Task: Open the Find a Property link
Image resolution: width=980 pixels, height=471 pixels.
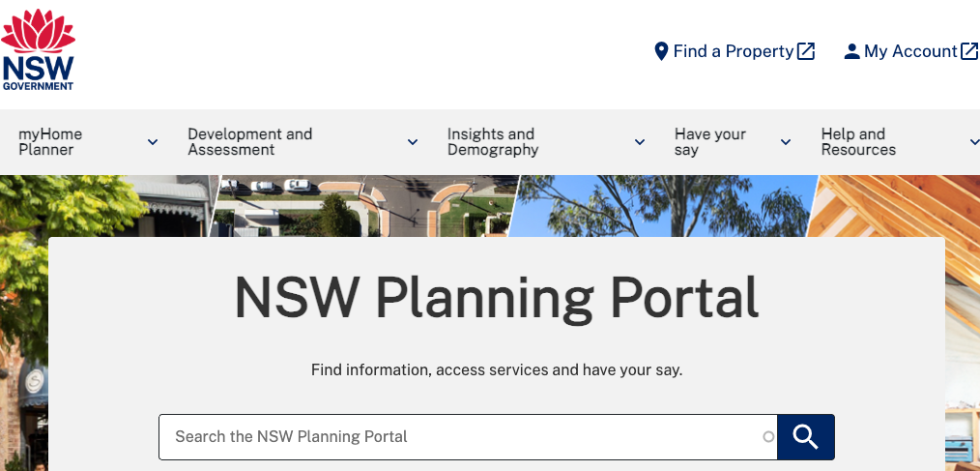Action: coord(733,52)
